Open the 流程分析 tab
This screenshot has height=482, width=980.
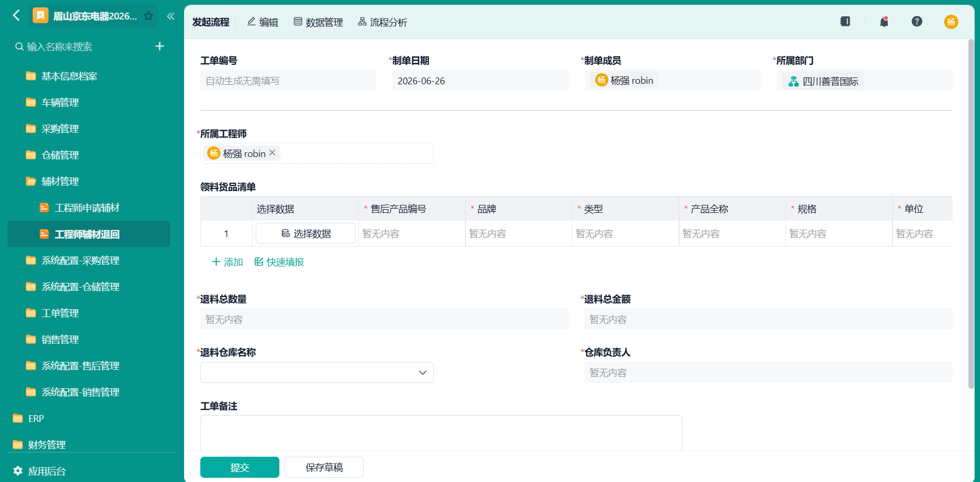tap(382, 22)
